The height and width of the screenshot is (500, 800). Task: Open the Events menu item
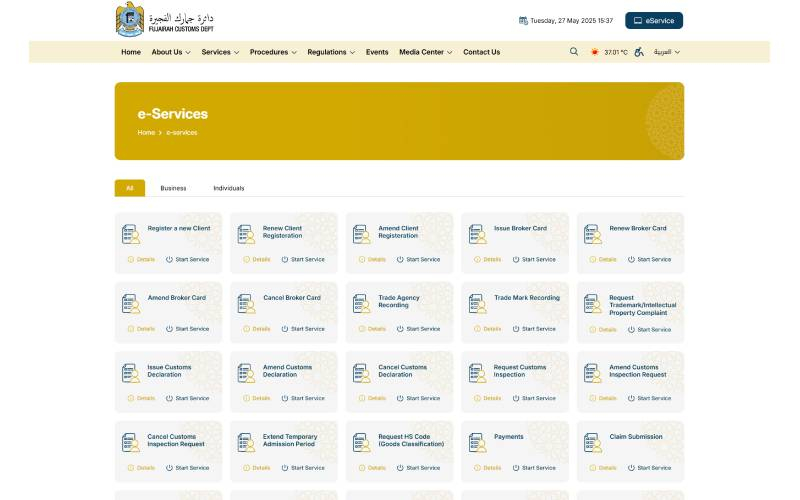(377, 52)
